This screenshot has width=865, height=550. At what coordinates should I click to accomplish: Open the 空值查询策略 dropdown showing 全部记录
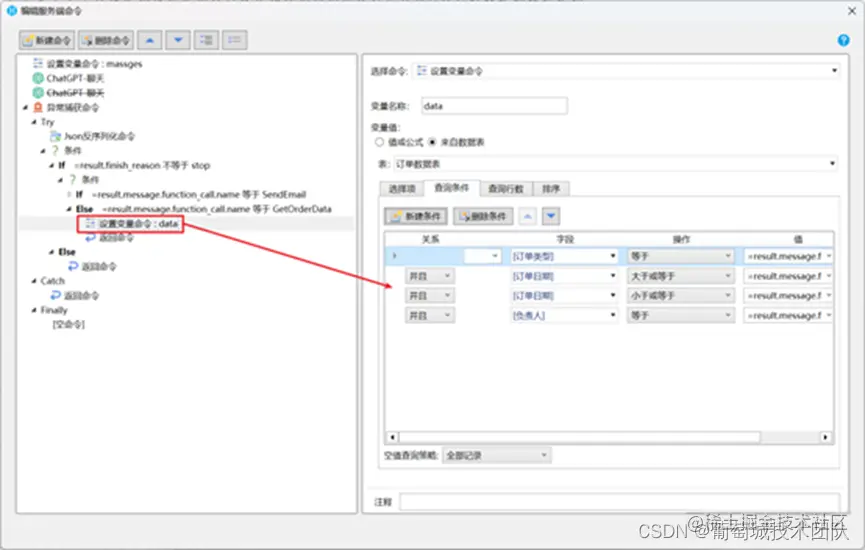coord(496,456)
